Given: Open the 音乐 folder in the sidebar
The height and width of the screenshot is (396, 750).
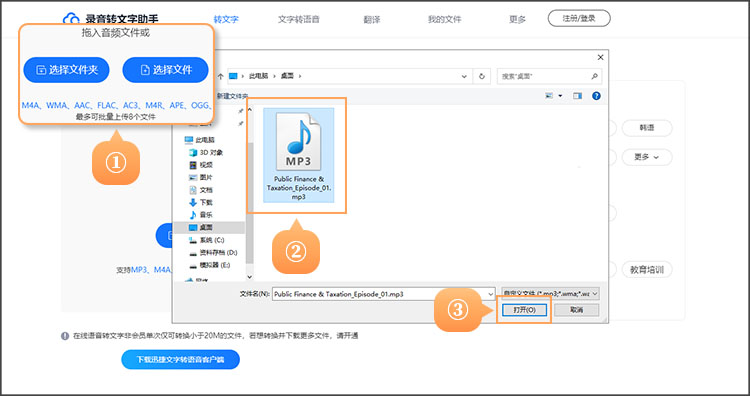Looking at the screenshot, I should pyautogui.click(x=201, y=215).
